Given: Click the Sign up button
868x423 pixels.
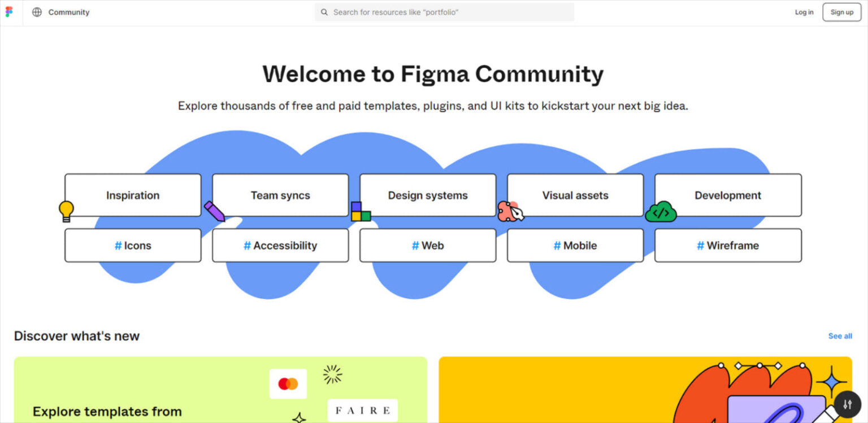Looking at the screenshot, I should [841, 12].
